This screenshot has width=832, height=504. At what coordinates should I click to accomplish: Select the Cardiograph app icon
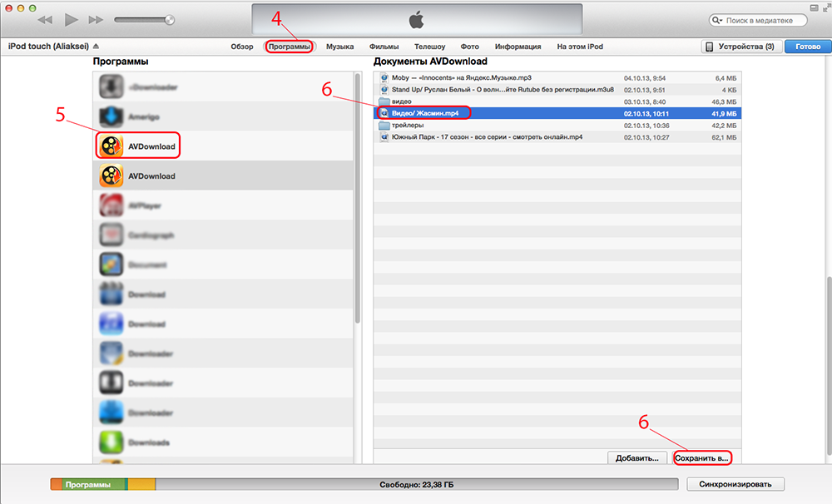tap(111, 235)
